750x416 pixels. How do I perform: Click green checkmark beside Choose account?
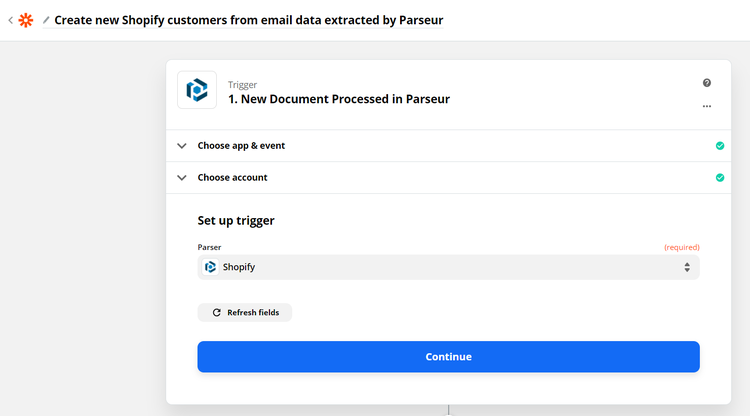[x=720, y=178]
